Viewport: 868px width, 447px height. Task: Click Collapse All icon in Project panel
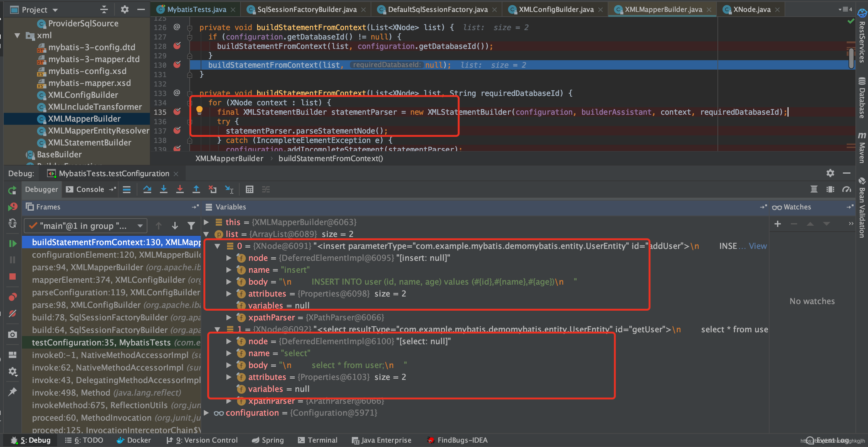point(104,9)
